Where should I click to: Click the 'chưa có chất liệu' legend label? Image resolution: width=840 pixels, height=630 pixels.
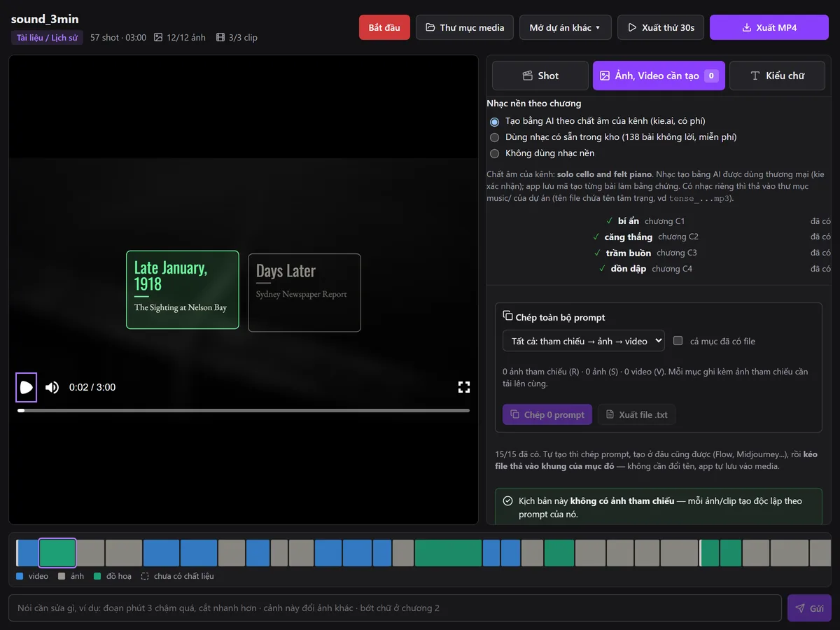(x=184, y=576)
